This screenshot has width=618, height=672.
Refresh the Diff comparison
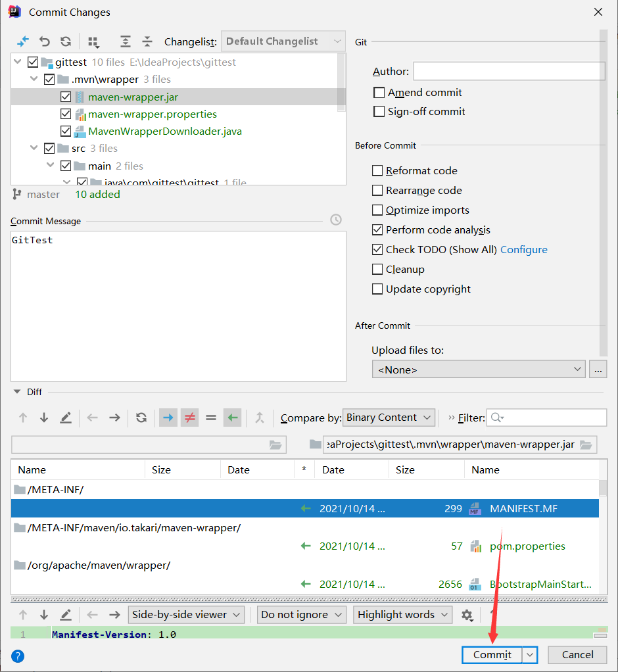pyautogui.click(x=141, y=418)
